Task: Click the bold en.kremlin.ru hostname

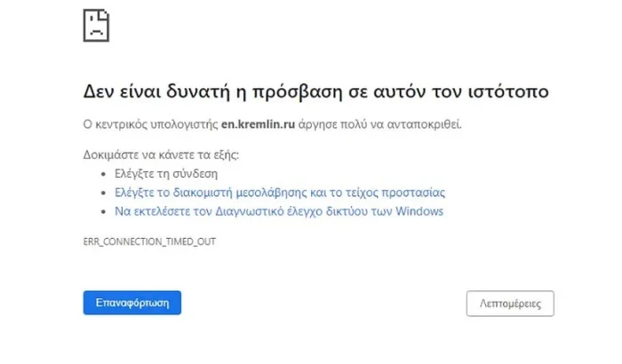Action: point(258,124)
